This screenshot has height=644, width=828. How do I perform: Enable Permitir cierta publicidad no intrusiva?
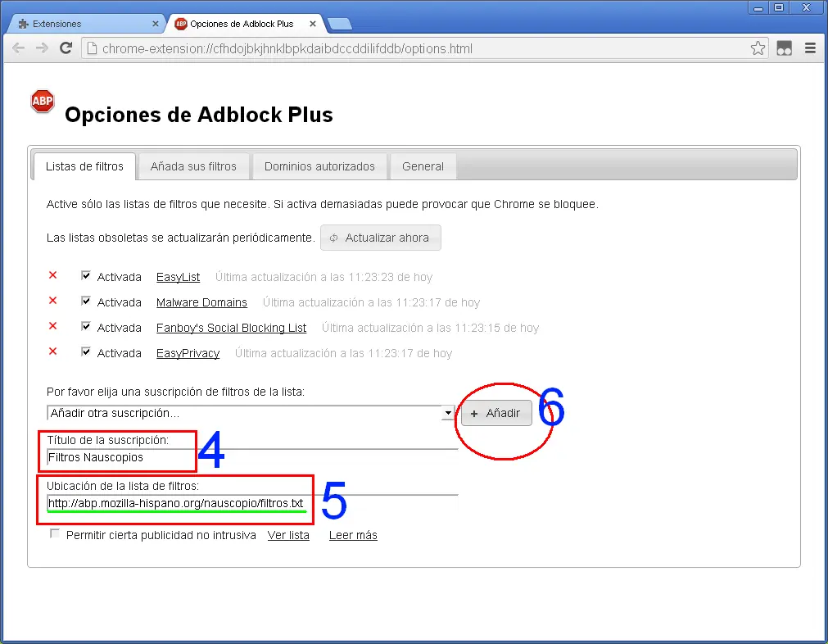(54, 533)
